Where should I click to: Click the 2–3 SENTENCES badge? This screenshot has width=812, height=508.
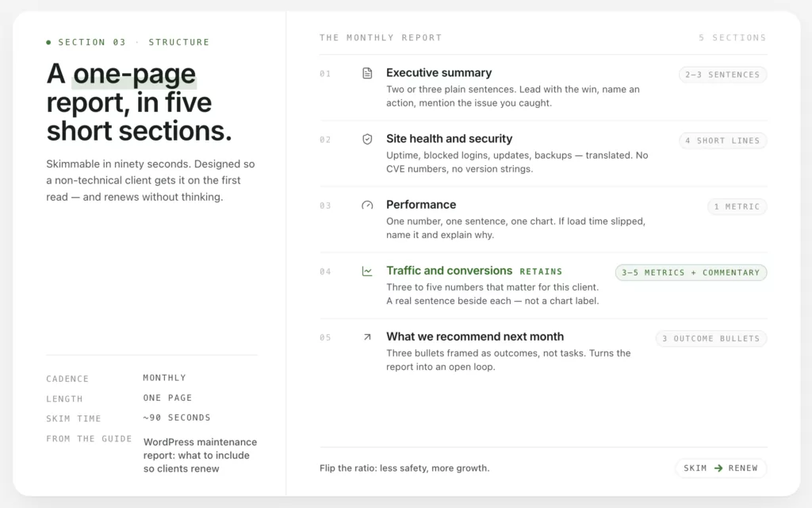[722, 75]
